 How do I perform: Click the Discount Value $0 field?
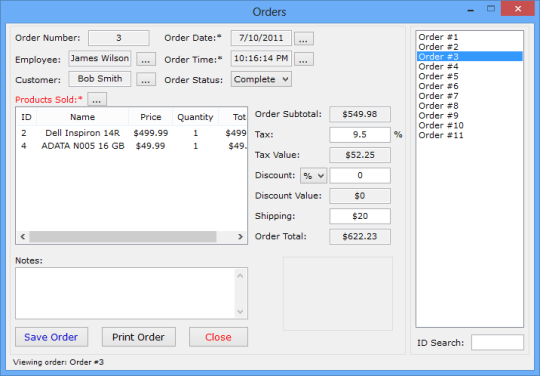(x=360, y=196)
